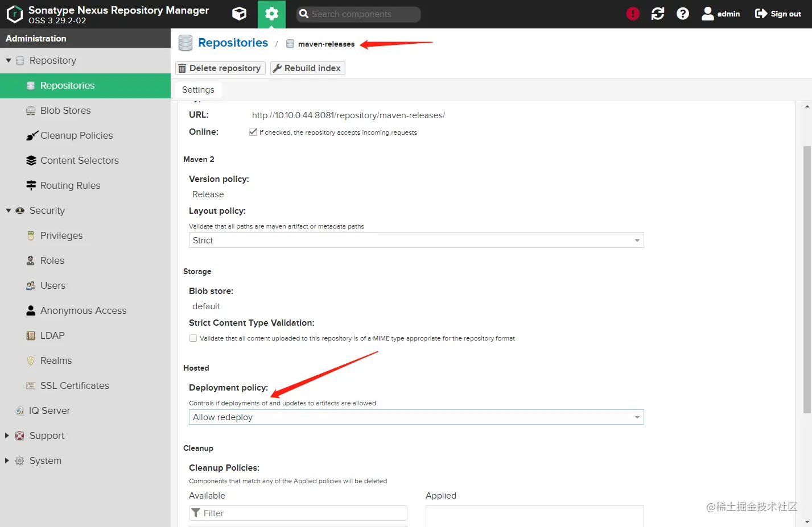Click the Content Selectors layers icon
Viewport: 812px width, 527px height.
click(x=31, y=160)
